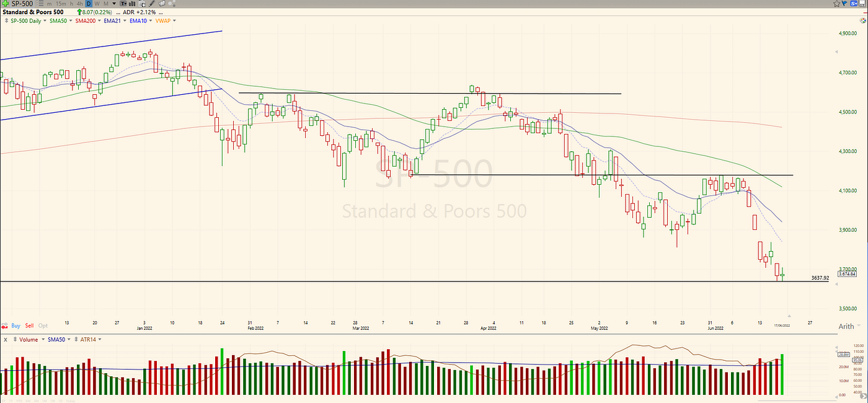The image size is (868, 403).
Task: Click the green plus add-symbol icon
Action: click(x=6, y=4)
